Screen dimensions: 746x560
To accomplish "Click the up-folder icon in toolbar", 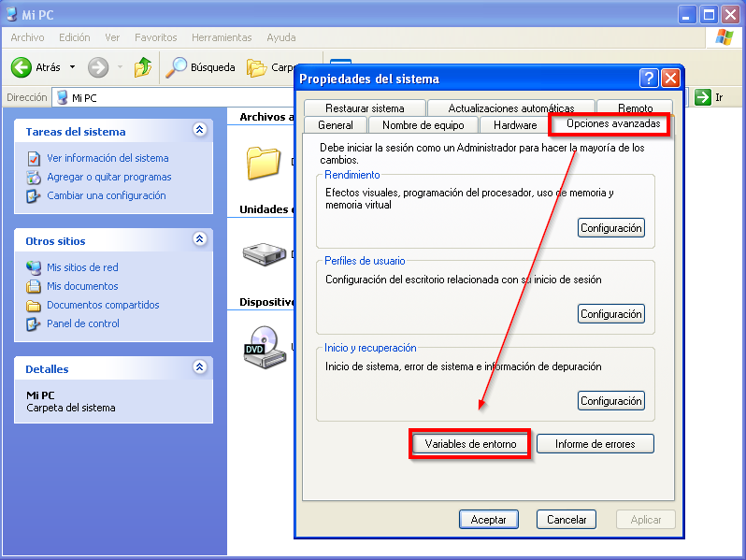I will 142,67.
